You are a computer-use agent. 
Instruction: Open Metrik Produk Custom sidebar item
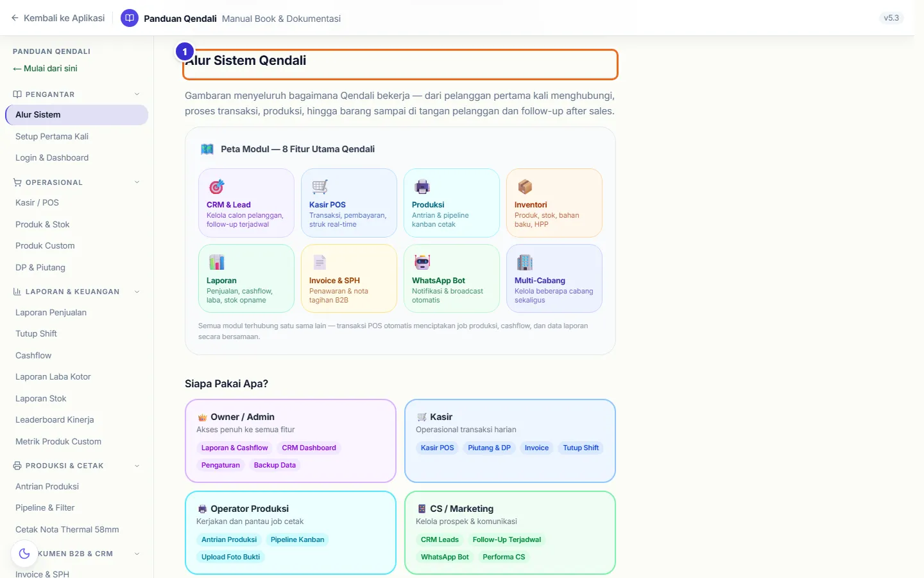click(77, 441)
